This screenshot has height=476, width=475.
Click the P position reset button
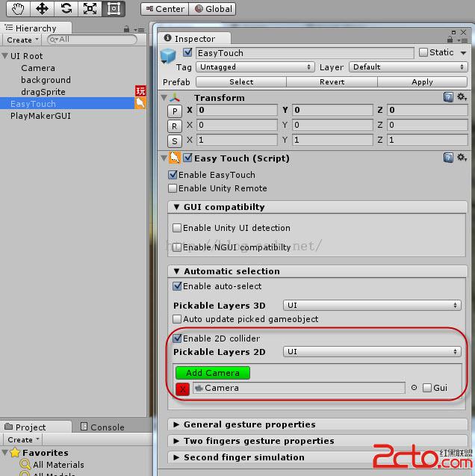click(175, 111)
